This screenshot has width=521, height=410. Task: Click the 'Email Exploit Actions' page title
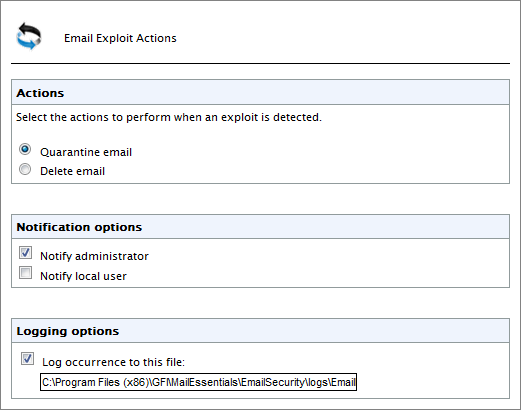click(120, 38)
